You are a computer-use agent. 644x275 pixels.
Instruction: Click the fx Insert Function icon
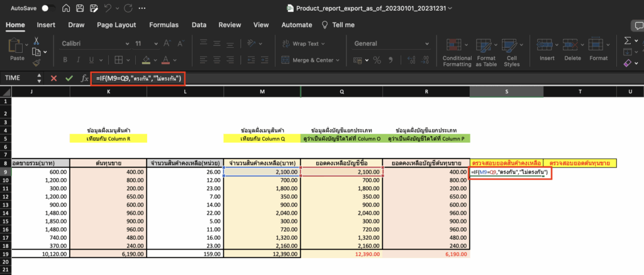pos(84,78)
